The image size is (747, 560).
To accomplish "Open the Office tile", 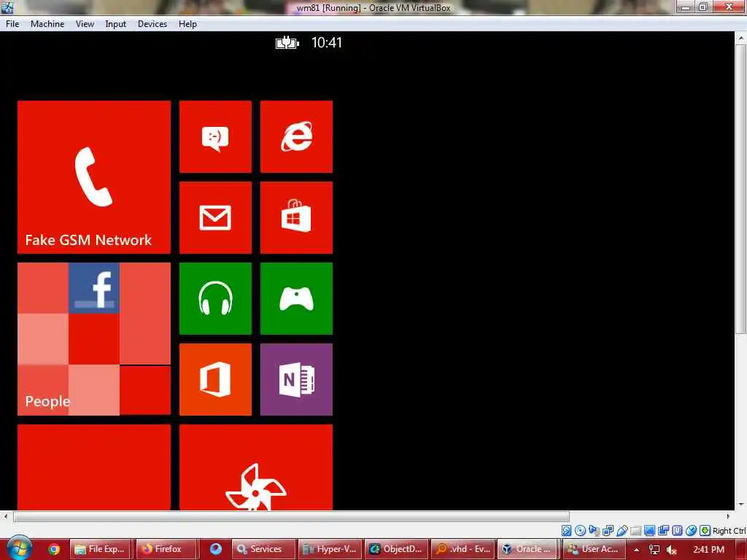I will tap(215, 379).
